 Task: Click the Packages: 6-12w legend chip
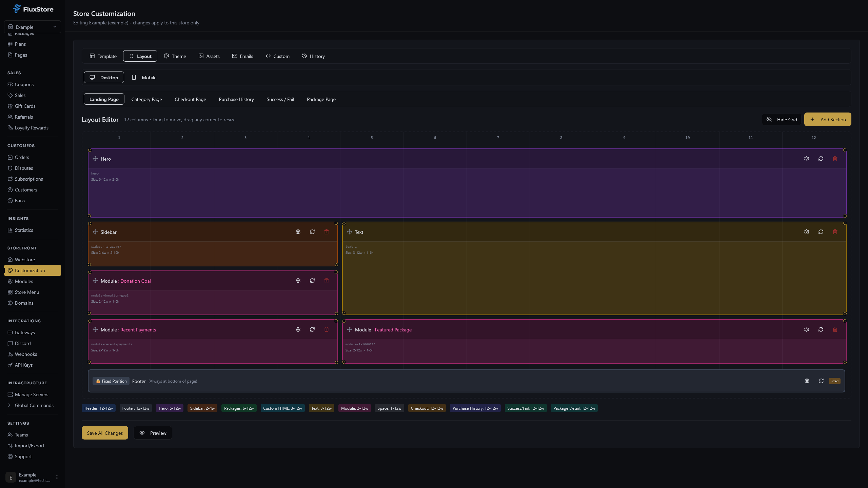pyautogui.click(x=239, y=408)
